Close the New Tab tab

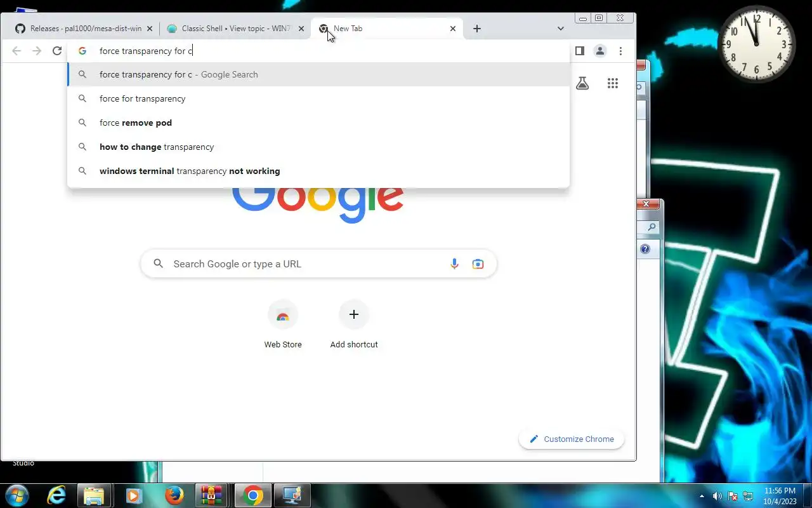tap(452, 29)
